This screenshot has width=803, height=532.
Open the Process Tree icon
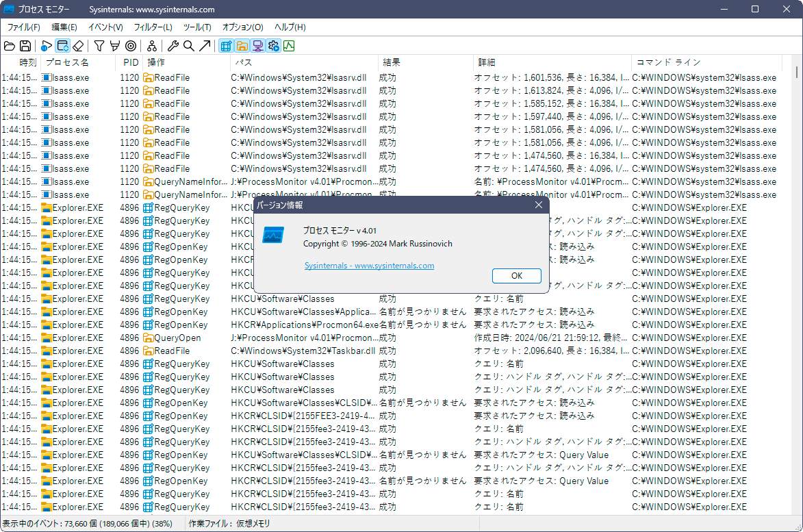[152, 46]
